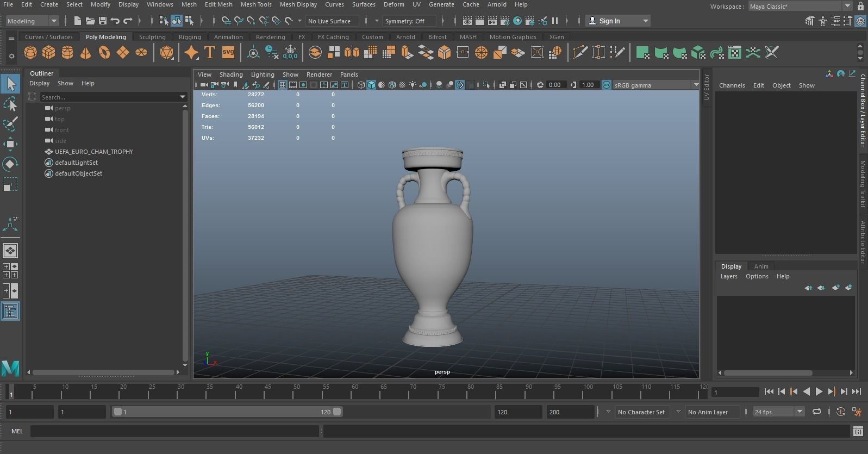The image size is (868, 454).
Task: Click the MEL command line input
Action: [x=174, y=431]
